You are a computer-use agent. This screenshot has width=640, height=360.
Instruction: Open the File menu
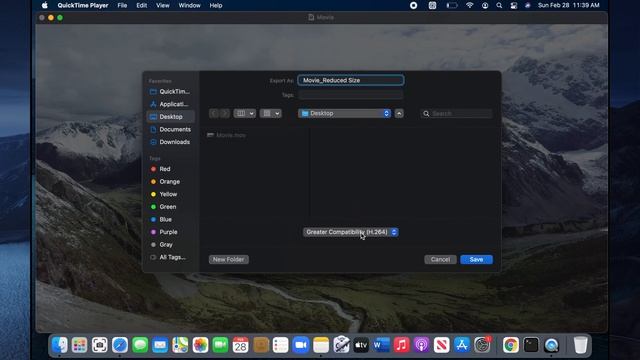pos(122,5)
